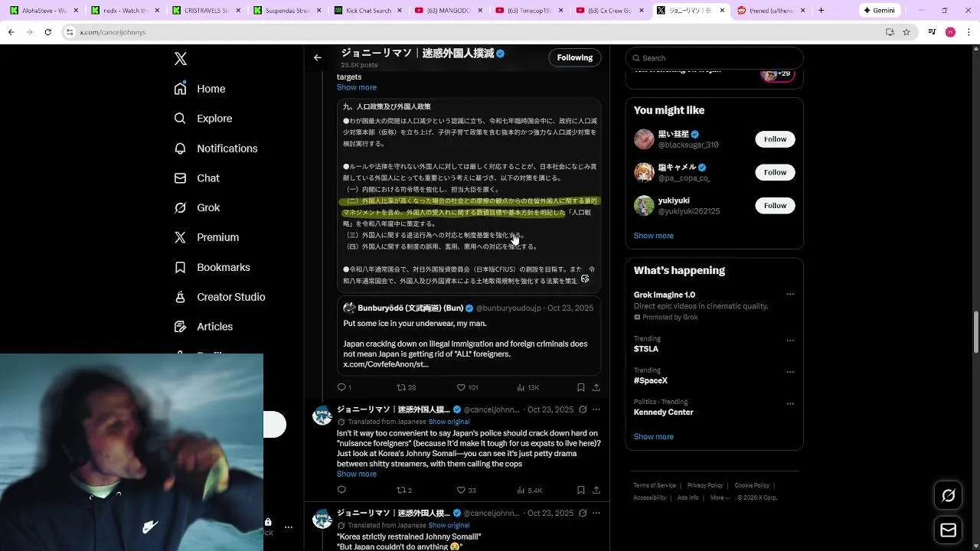Viewport: 980px width, 551px height.
Task: Open Explore in the sidebar
Action: tap(203, 119)
